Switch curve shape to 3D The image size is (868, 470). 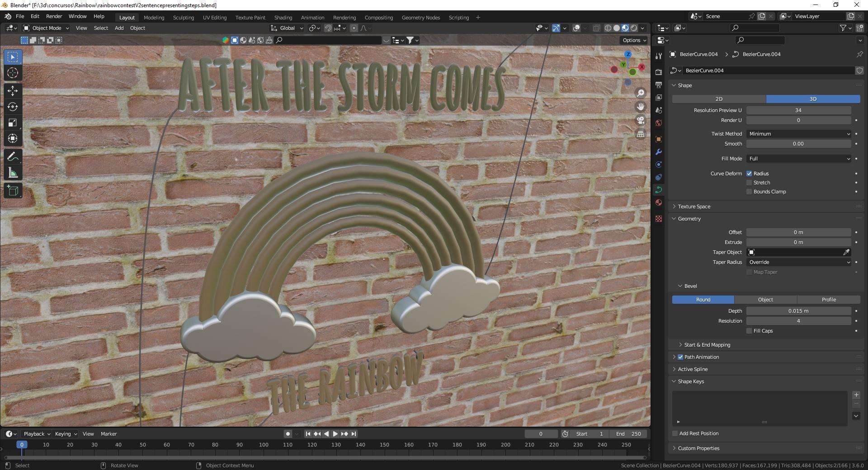[813, 99]
